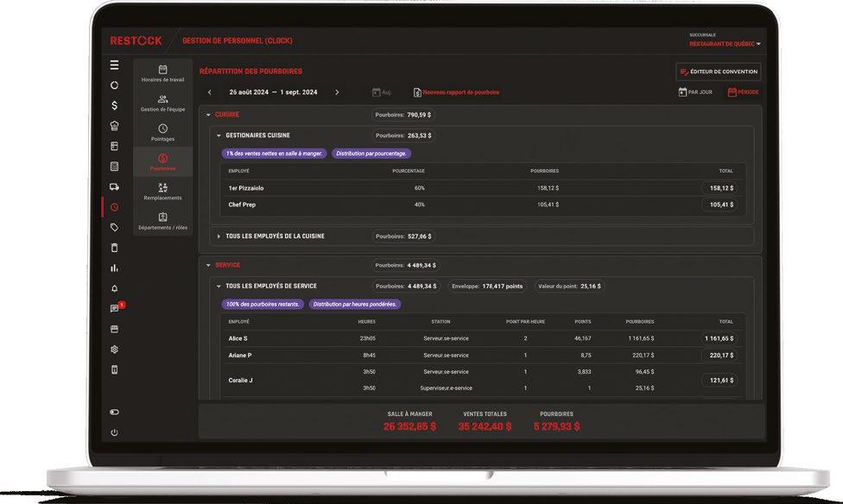Open the Restaurant de Québec branch dropdown

[725, 44]
